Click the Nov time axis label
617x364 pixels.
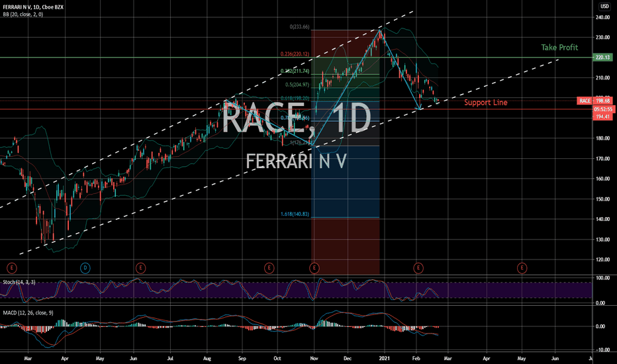[314, 359]
